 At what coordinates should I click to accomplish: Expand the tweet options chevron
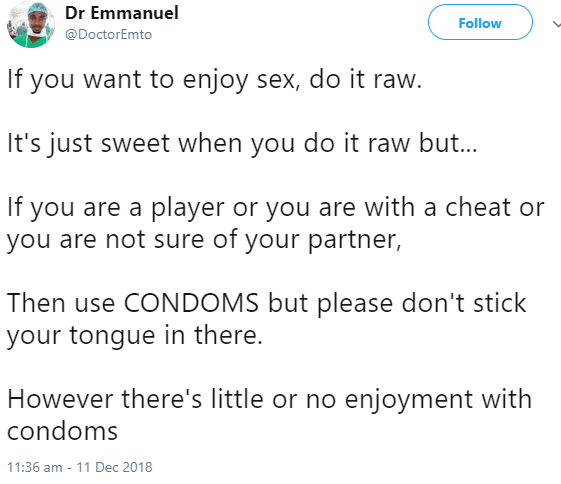tap(556, 24)
